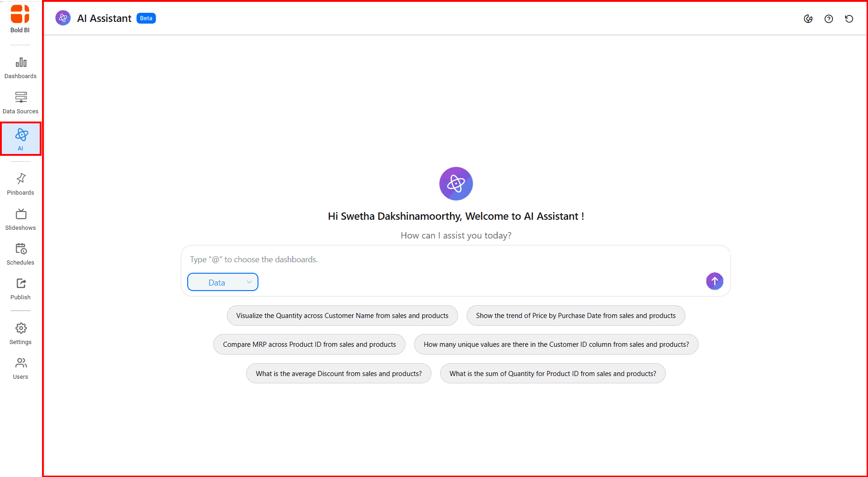Select 'What is the sum of Quantity' suggestion
The width and height of the screenshot is (868, 477).
point(553,374)
